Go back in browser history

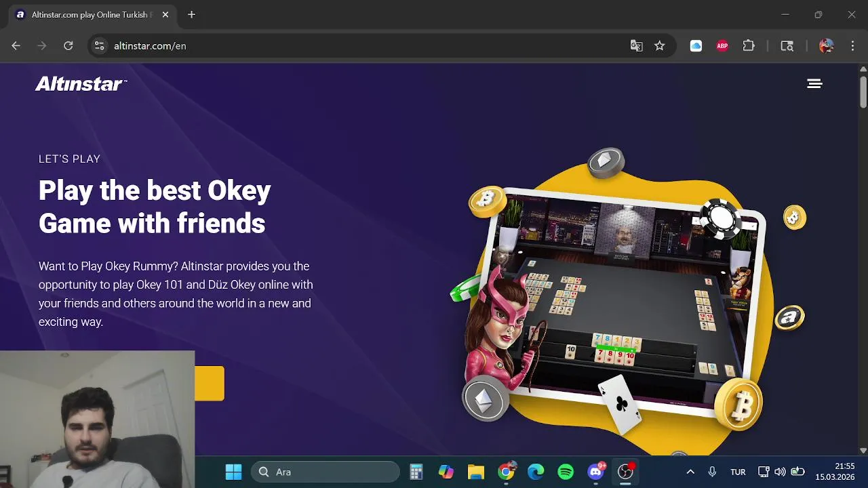tap(16, 45)
